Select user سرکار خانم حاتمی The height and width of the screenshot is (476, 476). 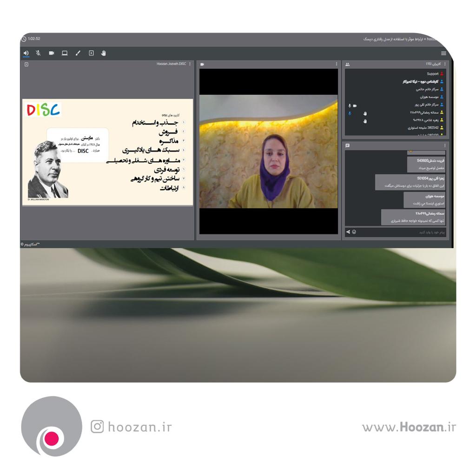pos(395,89)
